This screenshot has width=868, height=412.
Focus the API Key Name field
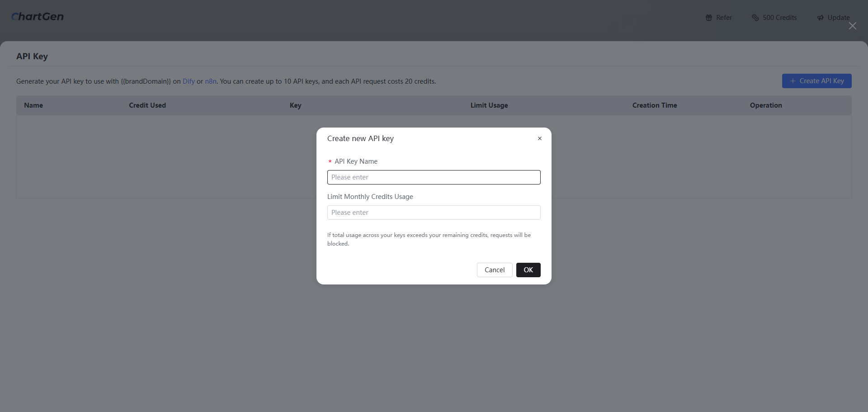coord(434,177)
